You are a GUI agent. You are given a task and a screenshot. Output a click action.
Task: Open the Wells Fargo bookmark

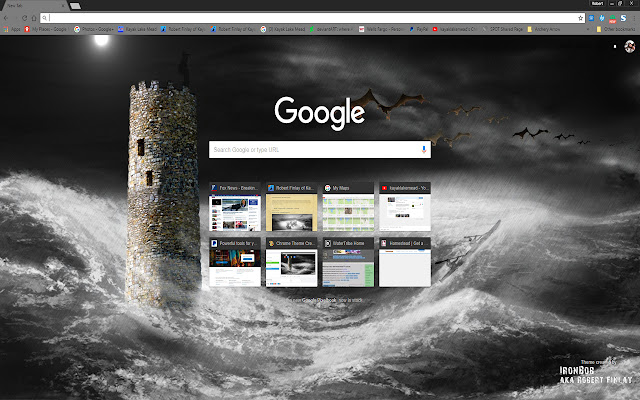coord(381,29)
